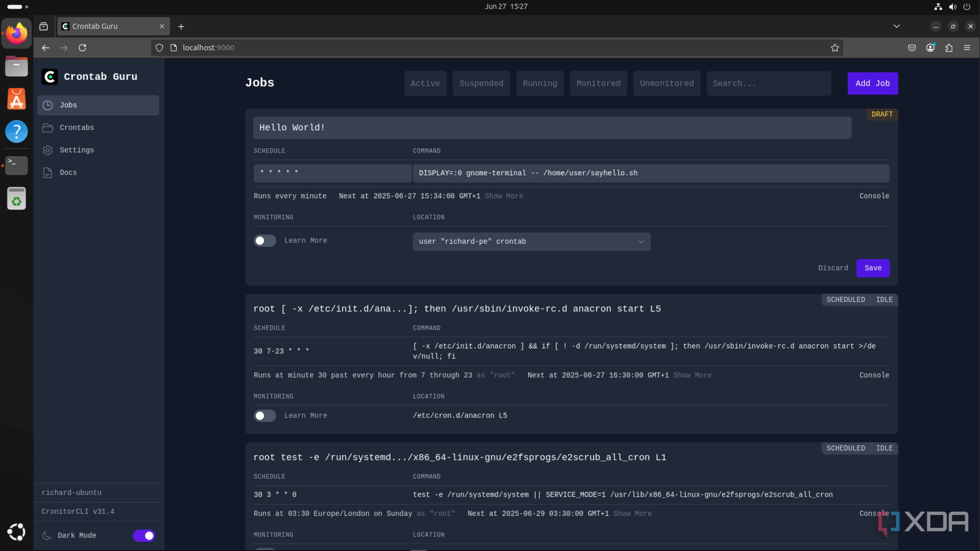
Task: Open Docs in the sidebar
Action: 98,172
